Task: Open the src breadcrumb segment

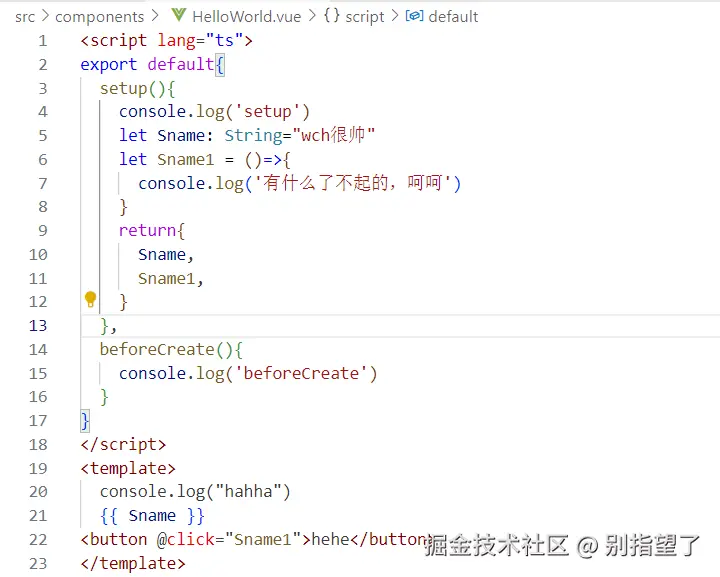Action: [25, 17]
